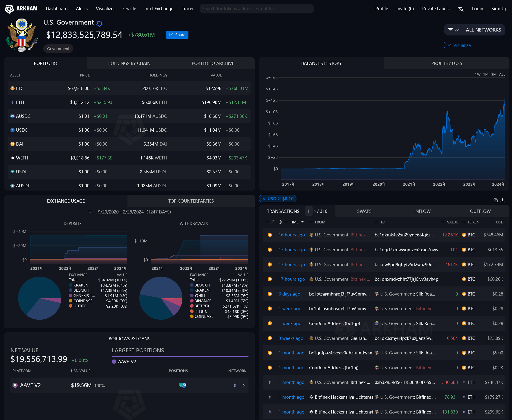
Task: Switch to PORTFOLIO ARCHIVE tab
Action: (213, 63)
